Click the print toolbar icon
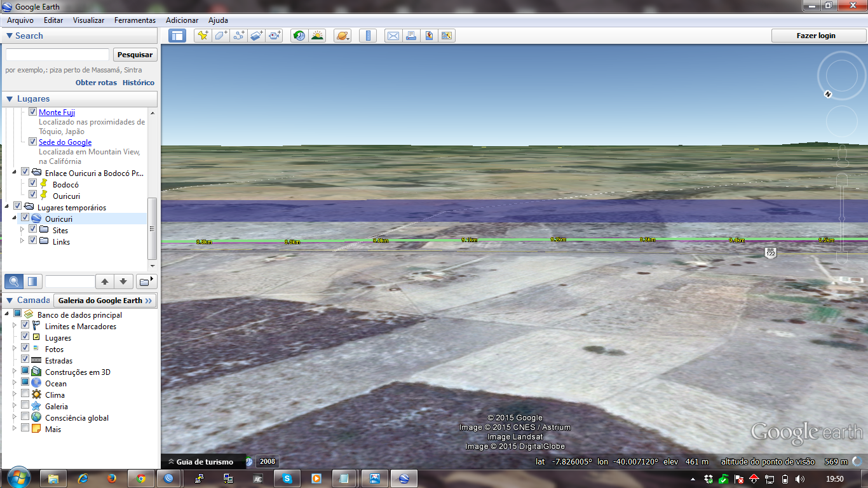The width and height of the screenshot is (868, 488). (411, 36)
